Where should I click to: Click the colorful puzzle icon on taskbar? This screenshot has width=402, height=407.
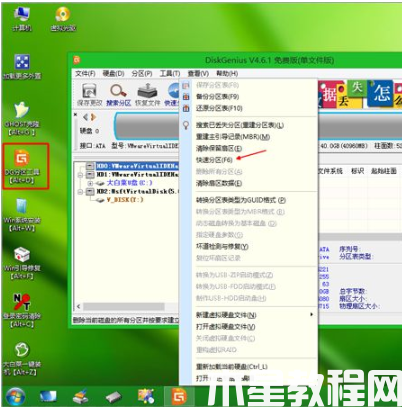[x=146, y=396]
